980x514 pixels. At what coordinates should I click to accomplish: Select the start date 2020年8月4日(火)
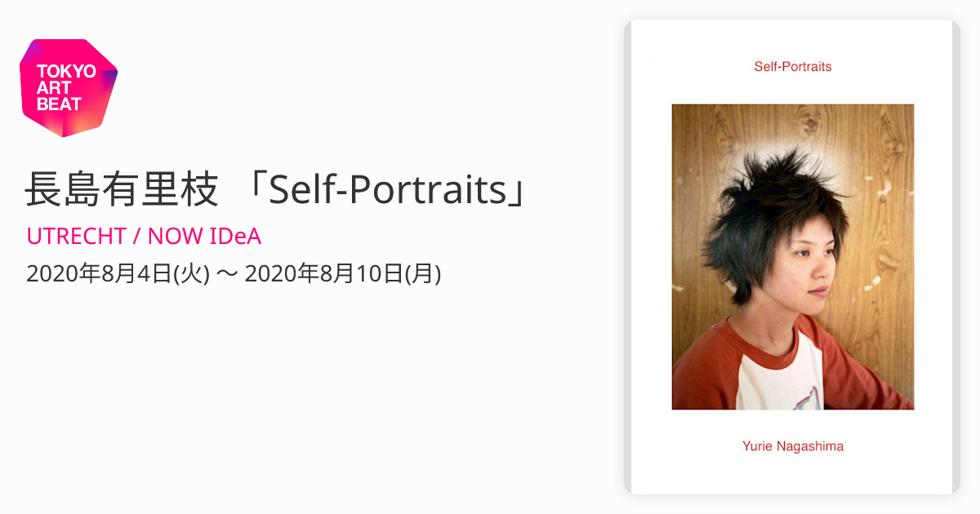[x=118, y=274]
